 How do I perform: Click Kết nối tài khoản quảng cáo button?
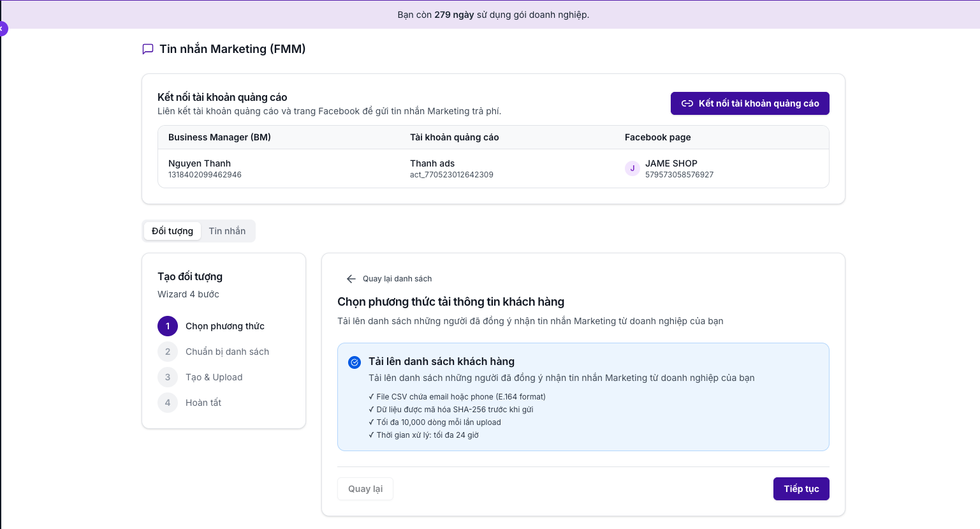click(750, 103)
